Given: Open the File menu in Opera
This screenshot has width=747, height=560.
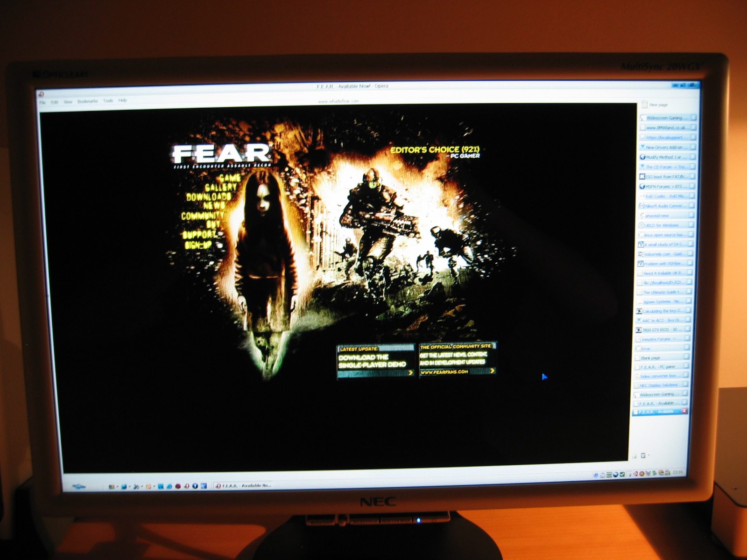Looking at the screenshot, I should pos(42,102).
